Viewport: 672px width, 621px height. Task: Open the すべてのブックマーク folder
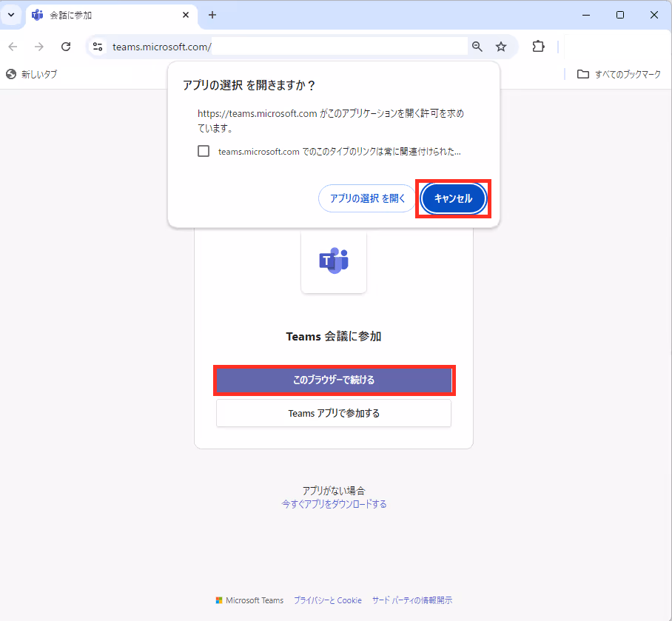tap(619, 74)
